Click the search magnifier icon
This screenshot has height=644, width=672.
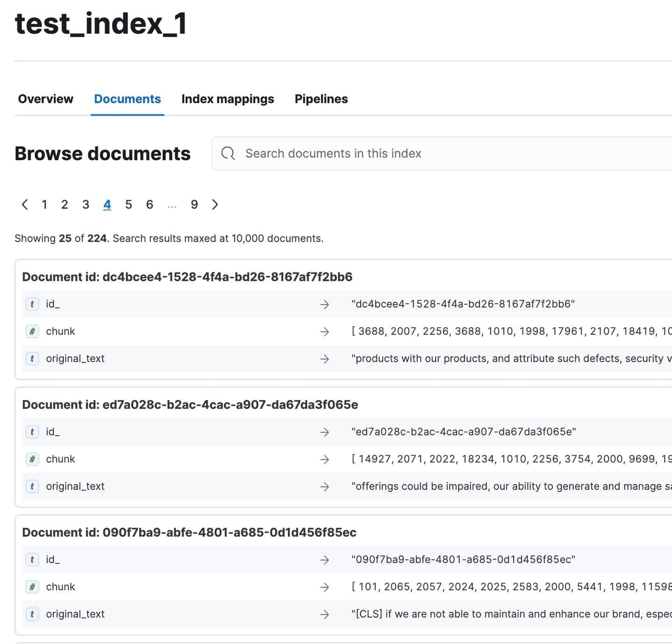point(228,153)
